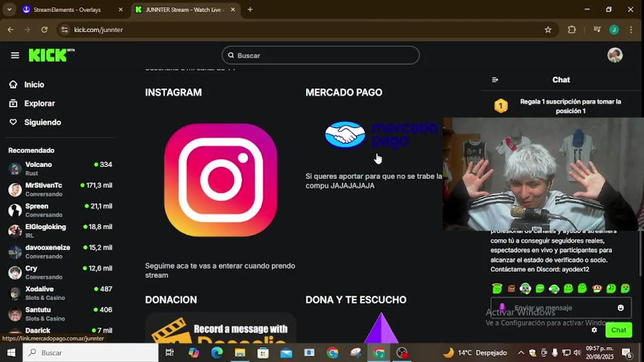This screenshot has height=362, width=644.
Task: Reload the current page
Action: [x=44, y=30]
